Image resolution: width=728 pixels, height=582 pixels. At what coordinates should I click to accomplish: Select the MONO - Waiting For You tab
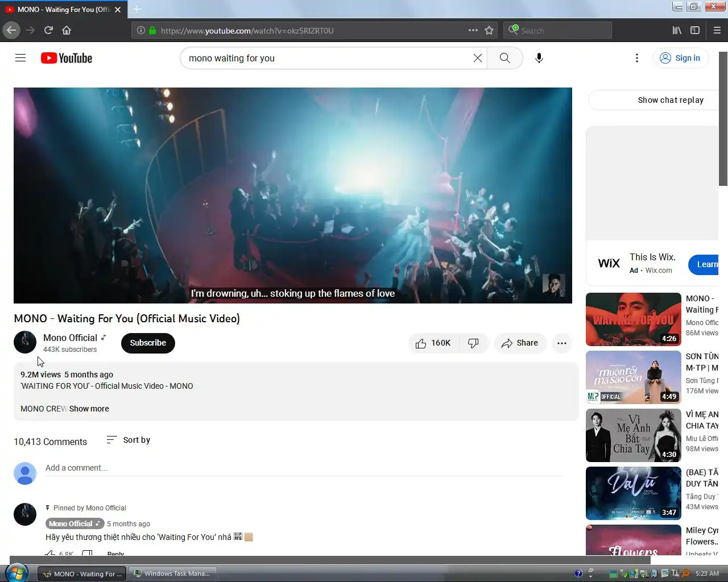click(63, 9)
